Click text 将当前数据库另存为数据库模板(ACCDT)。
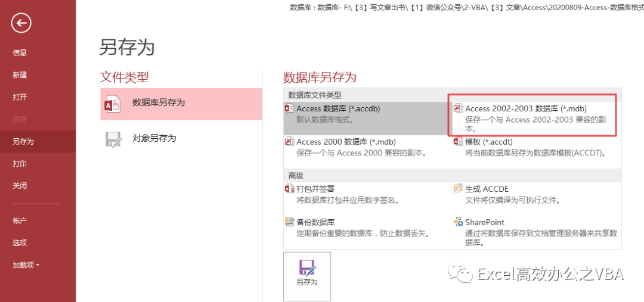The width and height of the screenshot is (644, 302). coord(535,154)
